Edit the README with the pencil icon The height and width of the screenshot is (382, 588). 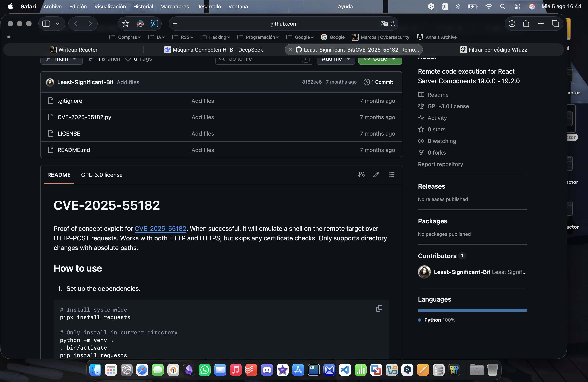click(x=376, y=175)
